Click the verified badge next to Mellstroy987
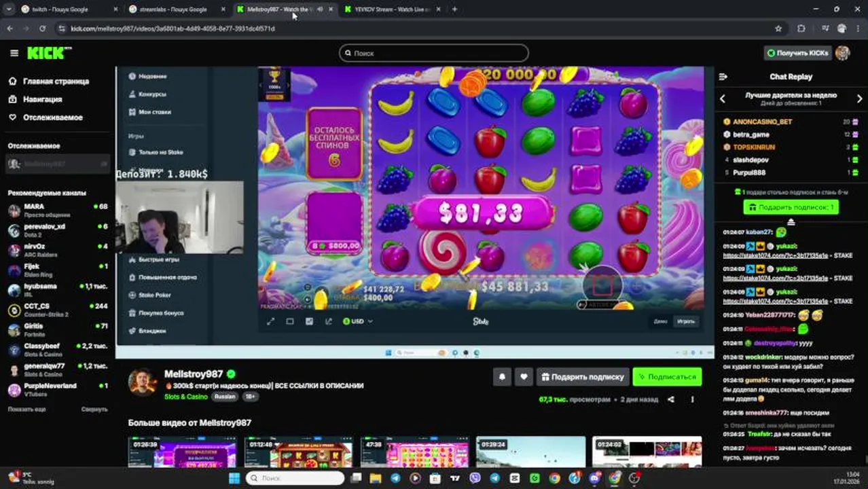The height and width of the screenshot is (489, 868). (x=231, y=374)
